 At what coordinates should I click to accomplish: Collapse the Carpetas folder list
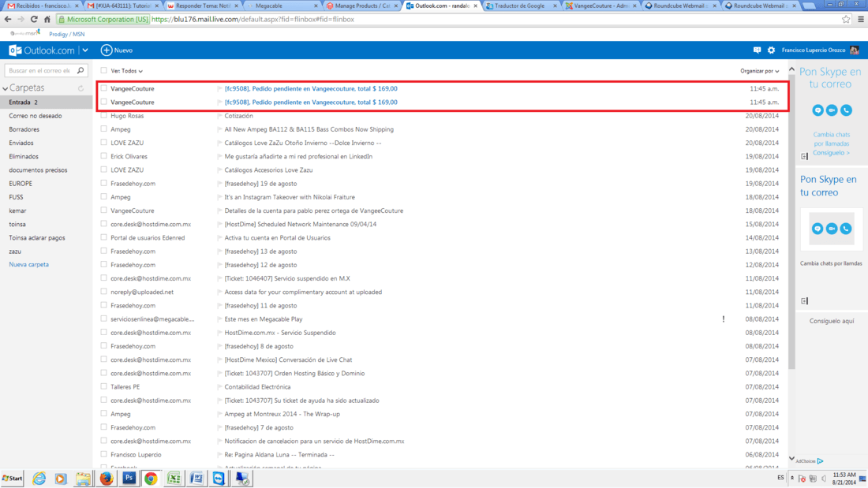5,88
